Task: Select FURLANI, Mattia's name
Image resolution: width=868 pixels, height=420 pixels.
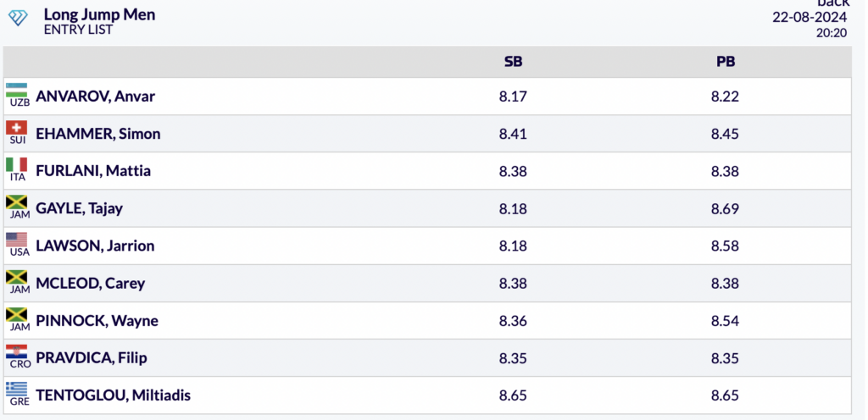Action: coord(93,171)
